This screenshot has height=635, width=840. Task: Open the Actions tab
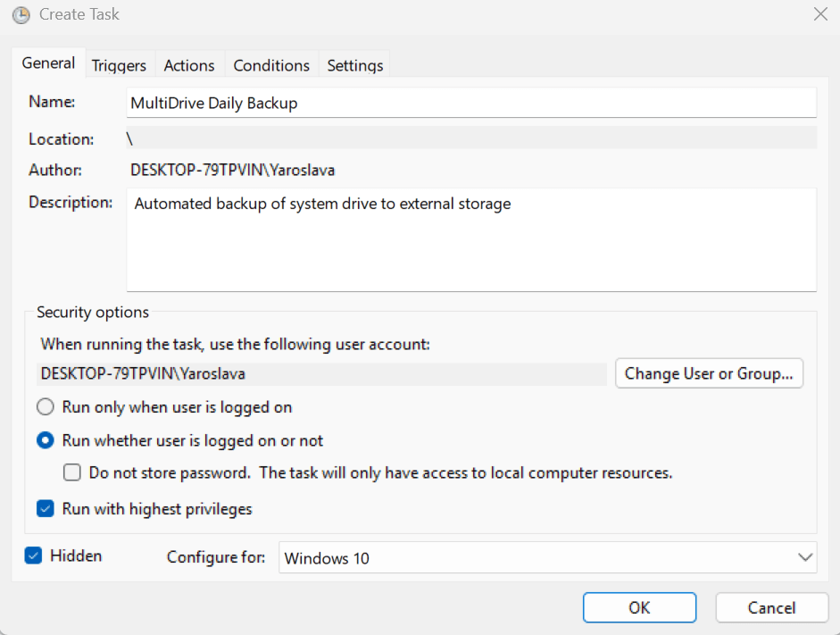(x=188, y=64)
